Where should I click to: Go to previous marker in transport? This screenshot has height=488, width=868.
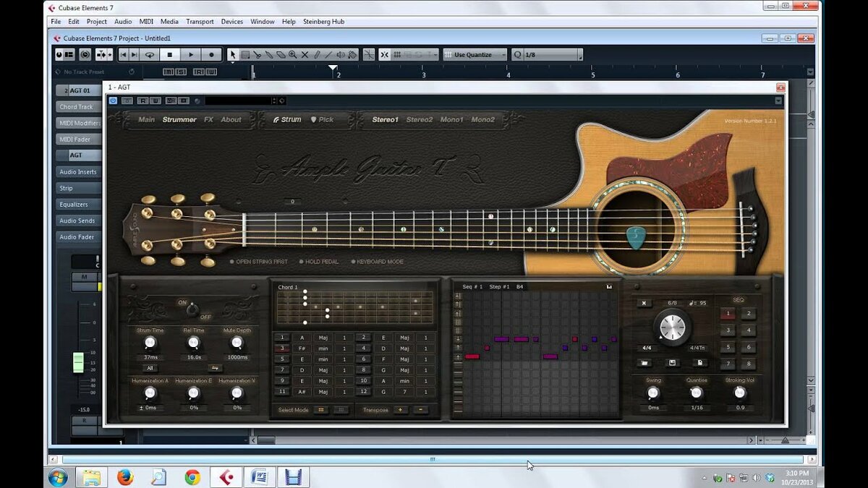tap(124, 54)
